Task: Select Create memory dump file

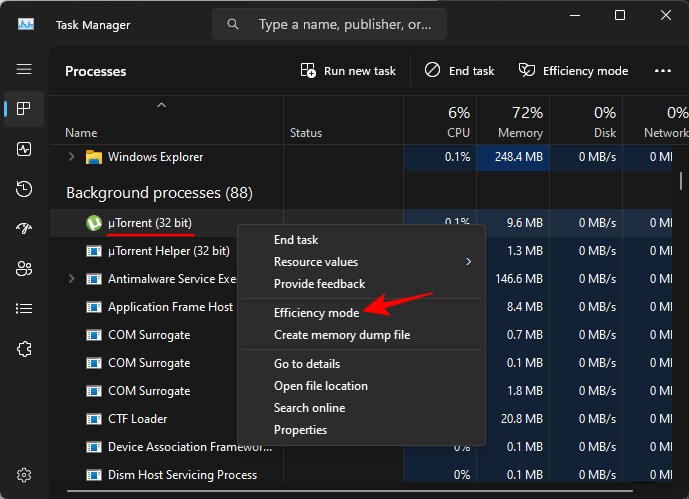Action: tap(361, 335)
